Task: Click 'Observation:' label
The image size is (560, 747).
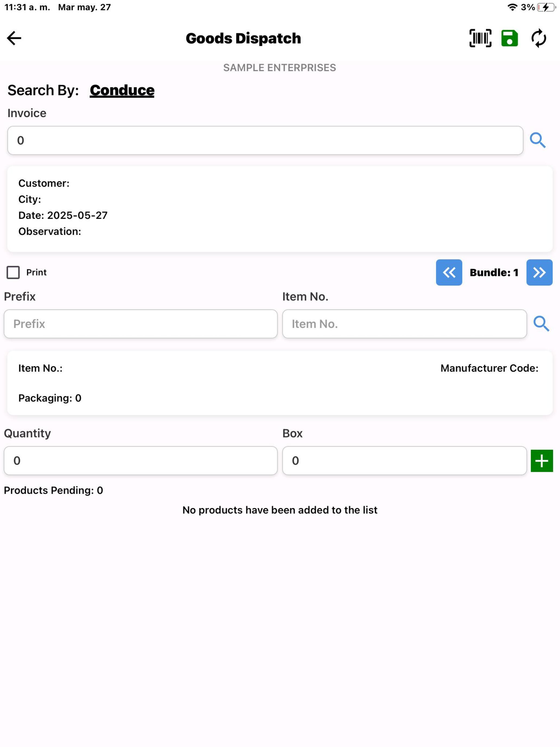Action: coord(50,231)
